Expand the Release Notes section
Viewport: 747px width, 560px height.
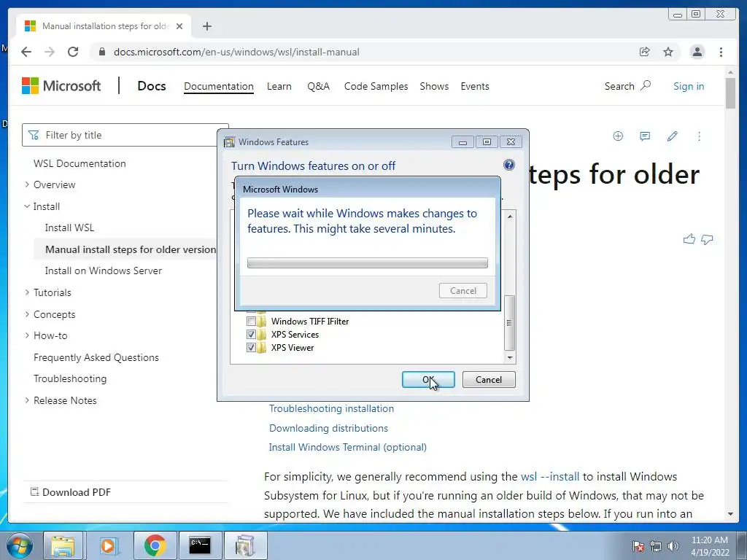[27, 400]
